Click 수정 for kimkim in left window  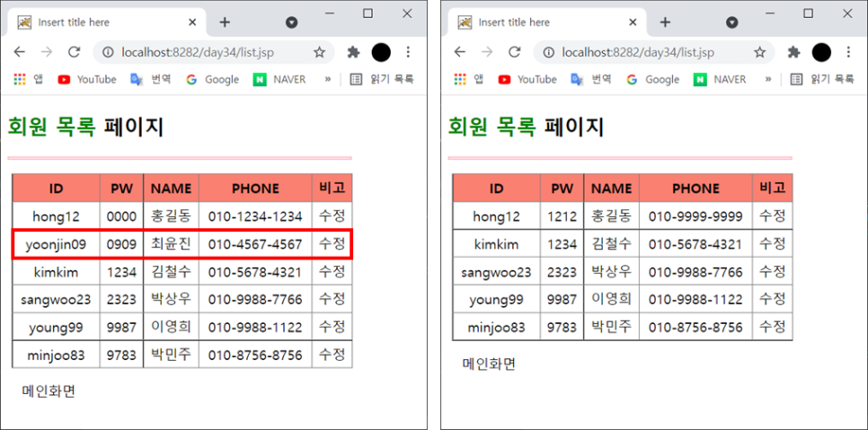click(x=332, y=271)
